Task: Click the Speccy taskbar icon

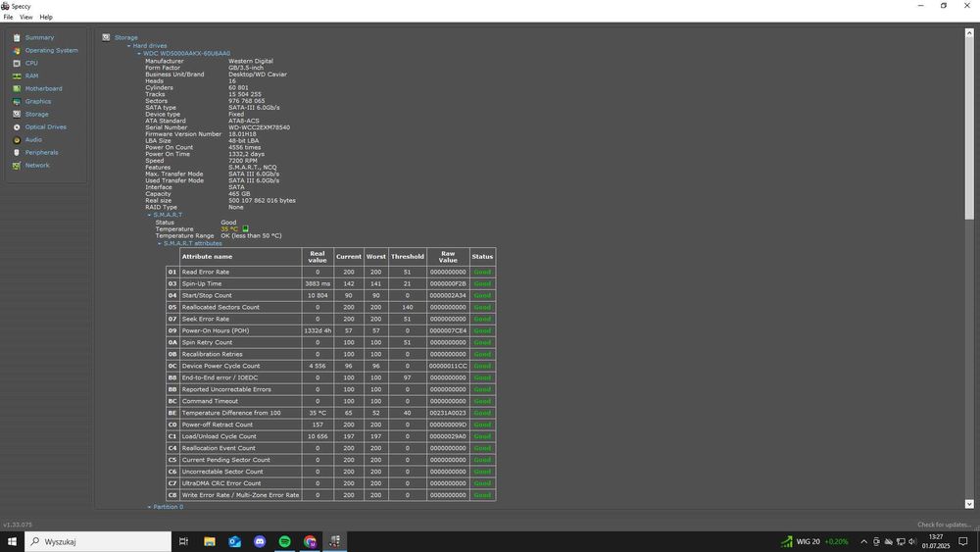Action: (335, 541)
